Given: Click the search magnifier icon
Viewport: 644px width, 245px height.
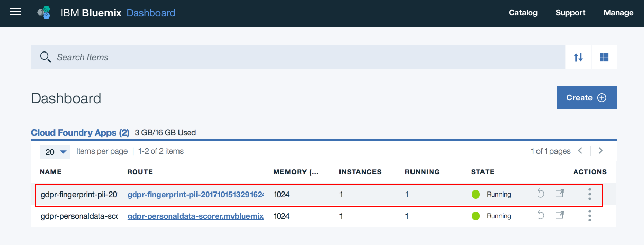Looking at the screenshot, I should point(45,57).
